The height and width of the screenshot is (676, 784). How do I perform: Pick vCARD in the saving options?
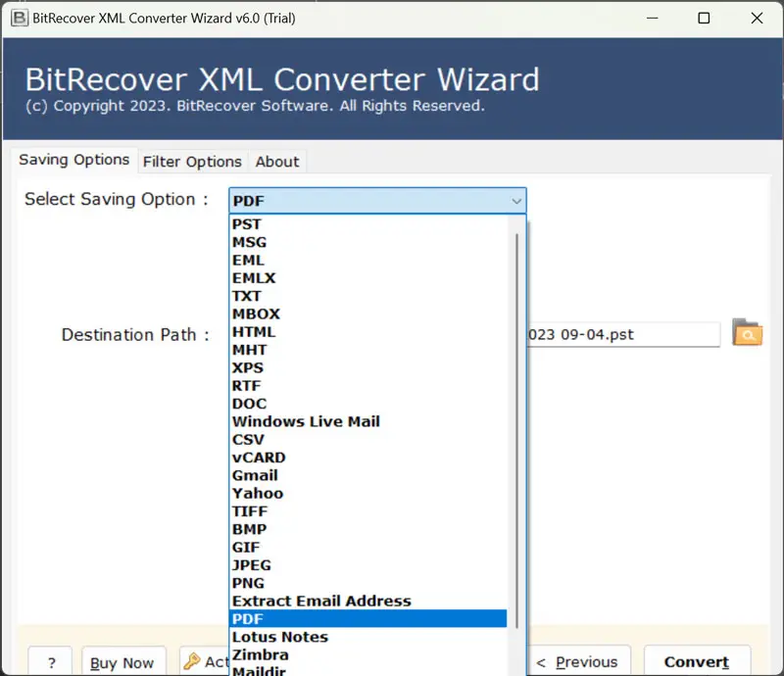pyautogui.click(x=368, y=458)
